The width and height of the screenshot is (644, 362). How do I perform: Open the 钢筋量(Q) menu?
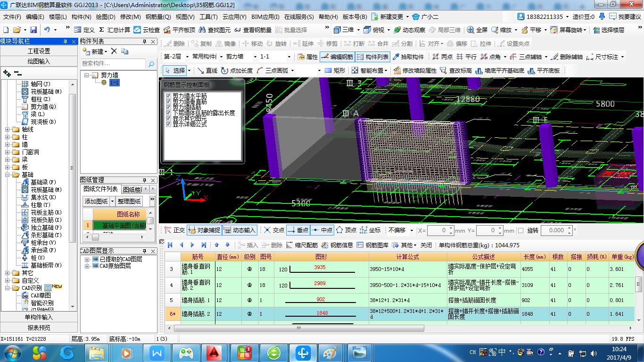click(158, 17)
